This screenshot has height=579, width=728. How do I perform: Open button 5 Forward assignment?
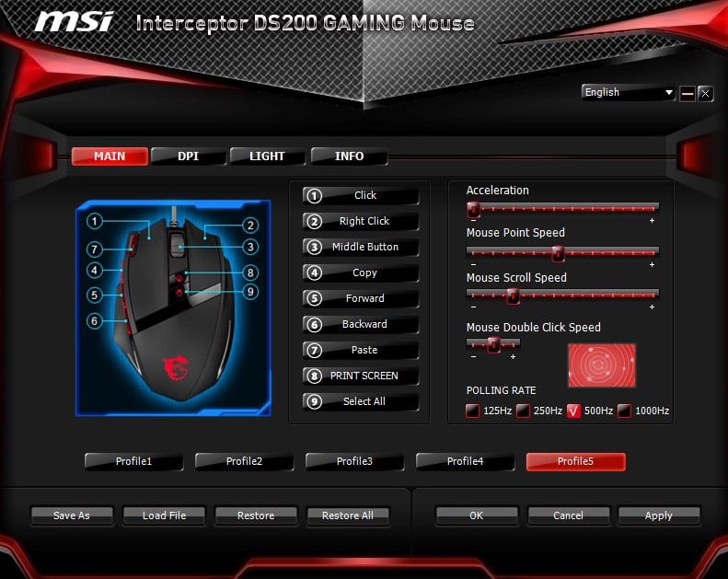[361, 298]
